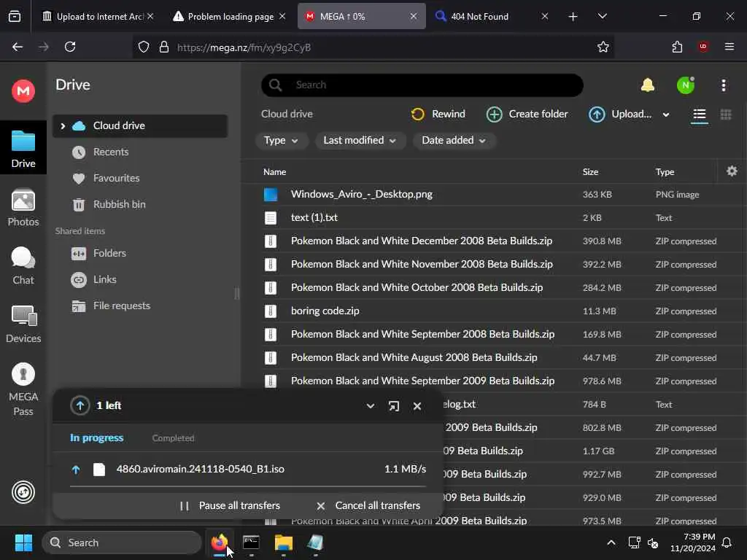Switch to Completed transfers tab
The image size is (747, 560).
[x=173, y=438]
